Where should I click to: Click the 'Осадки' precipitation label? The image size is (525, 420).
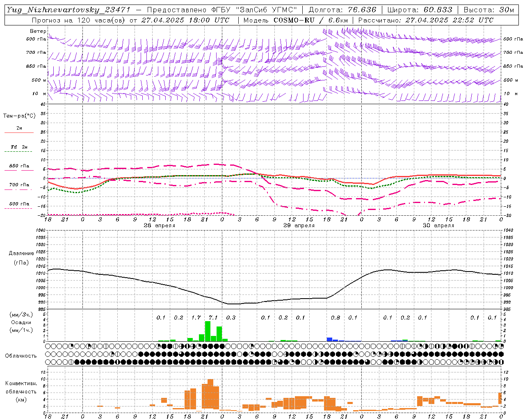click(x=21, y=322)
